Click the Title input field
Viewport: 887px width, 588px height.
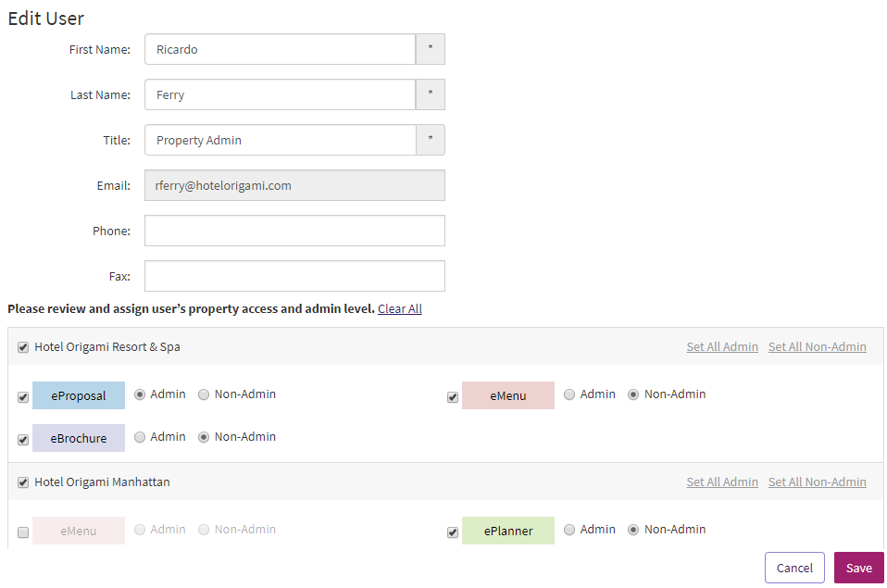coord(280,140)
